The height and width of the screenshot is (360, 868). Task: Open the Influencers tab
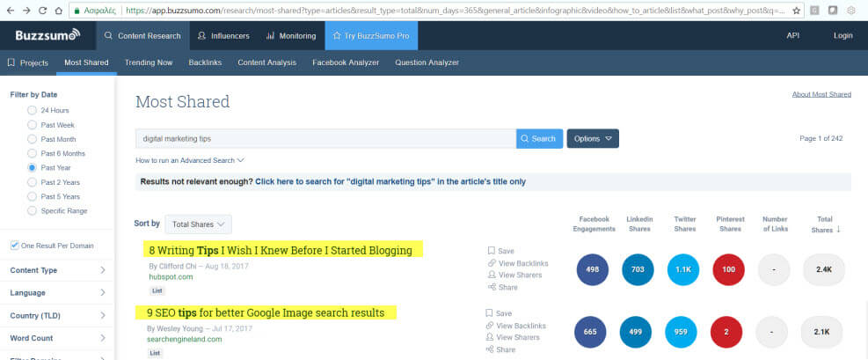(x=223, y=35)
